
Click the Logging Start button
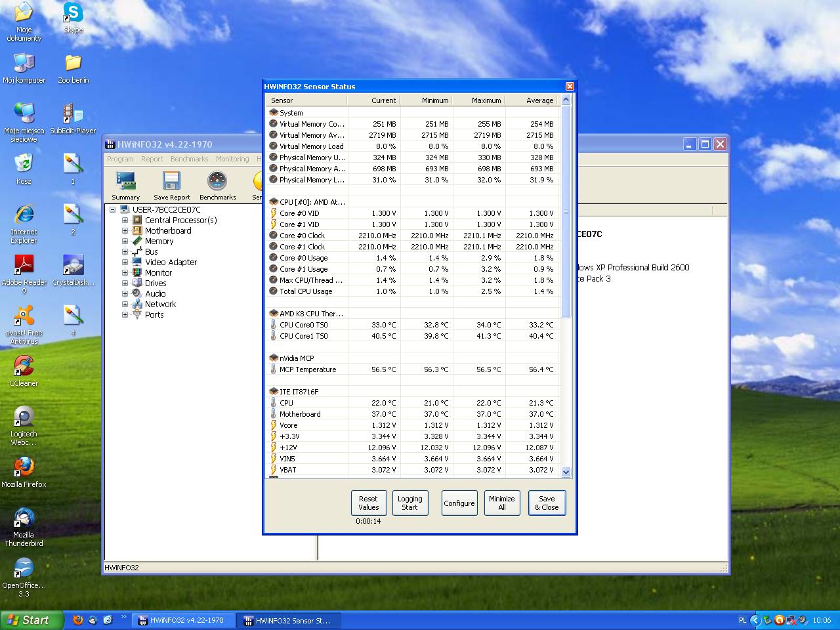coord(409,503)
